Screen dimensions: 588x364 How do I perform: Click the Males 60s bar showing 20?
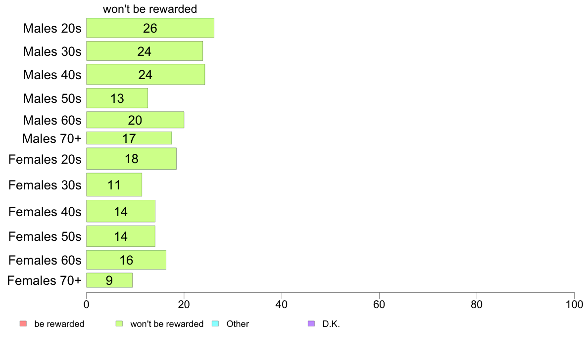click(x=135, y=120)
